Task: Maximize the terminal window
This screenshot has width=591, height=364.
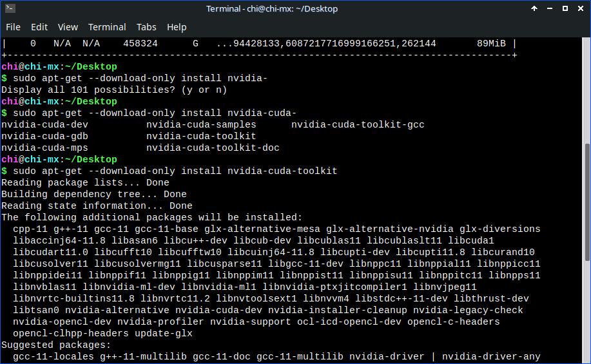Action: click(x=564, y=8)
